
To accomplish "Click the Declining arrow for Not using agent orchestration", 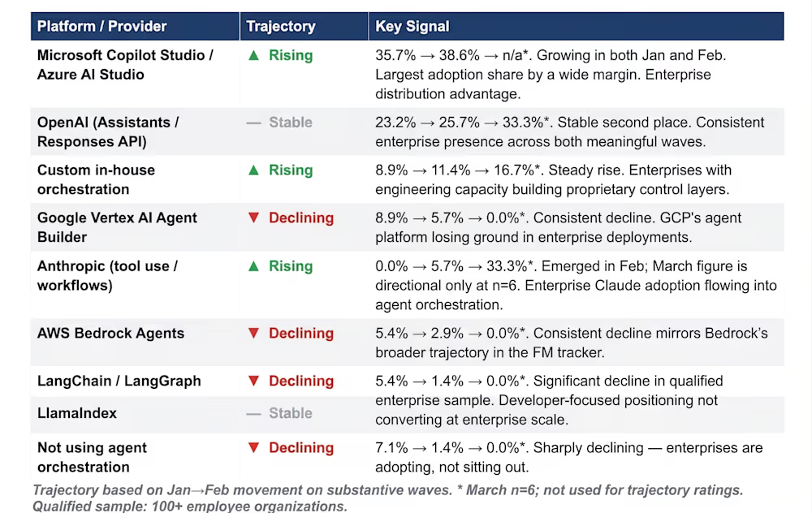I will (x=253, y=448).
